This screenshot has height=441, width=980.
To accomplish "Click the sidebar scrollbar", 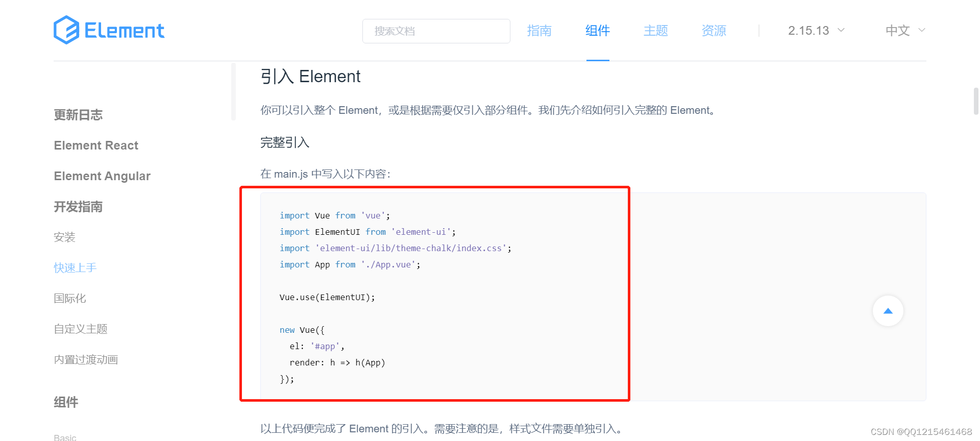I will coord(233,91).
